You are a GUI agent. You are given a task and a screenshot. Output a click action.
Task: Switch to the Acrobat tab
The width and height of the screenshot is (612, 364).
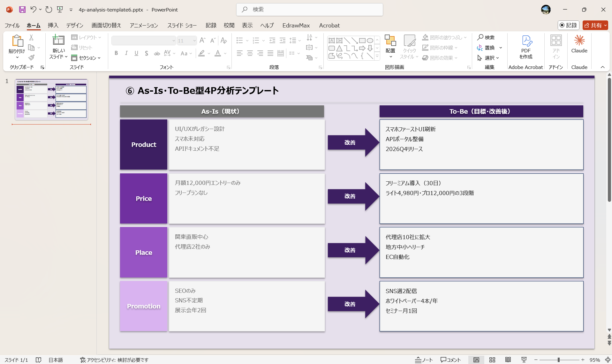point(329,25)
